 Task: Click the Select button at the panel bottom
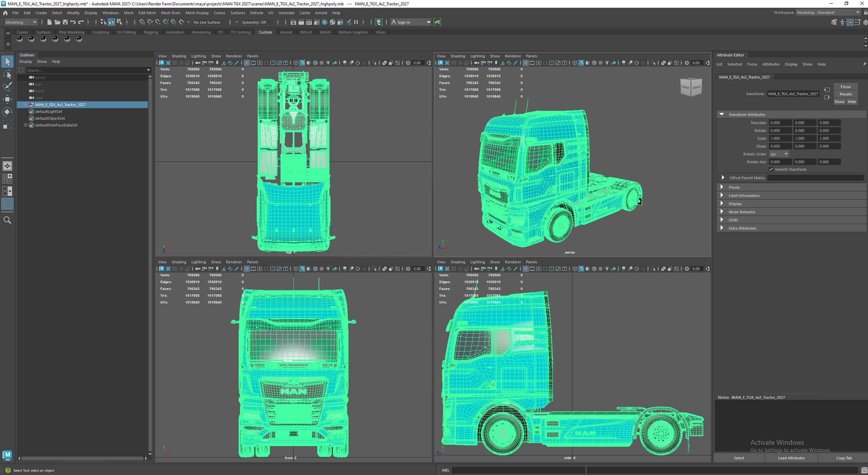[739, 458]
